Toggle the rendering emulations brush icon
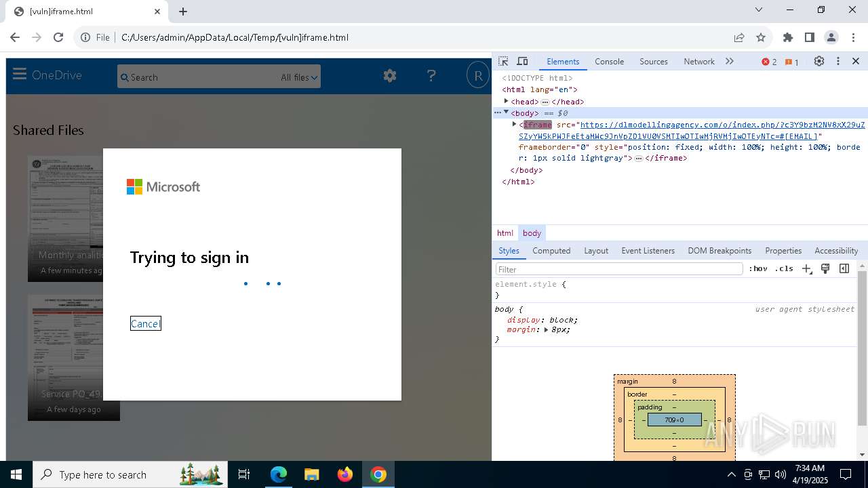The width and height of the screenshot is (868, 488). [x=825, y=268]
